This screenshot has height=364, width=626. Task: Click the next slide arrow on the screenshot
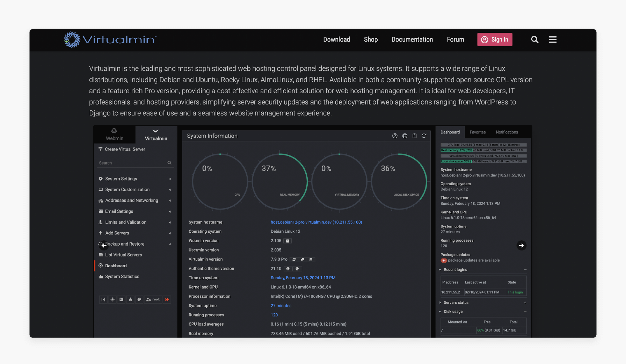[521, 245]
